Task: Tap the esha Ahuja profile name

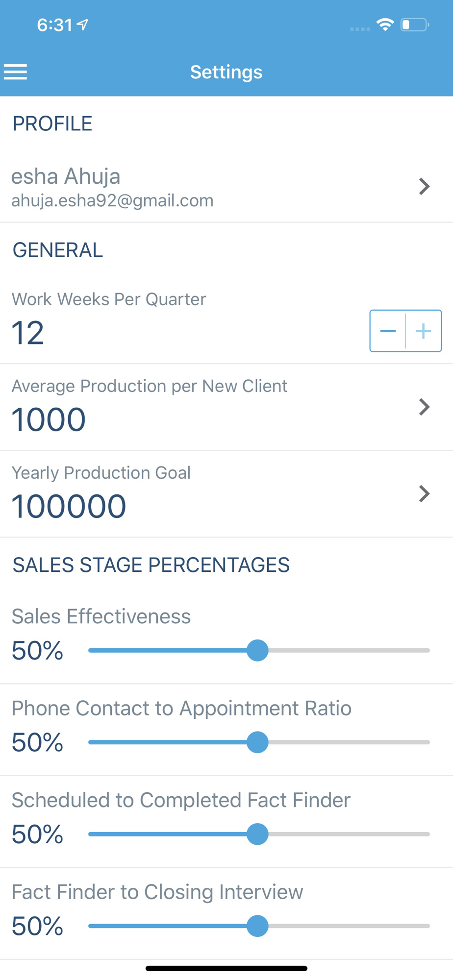Action: pyautogui.click(x=66, y=176)
